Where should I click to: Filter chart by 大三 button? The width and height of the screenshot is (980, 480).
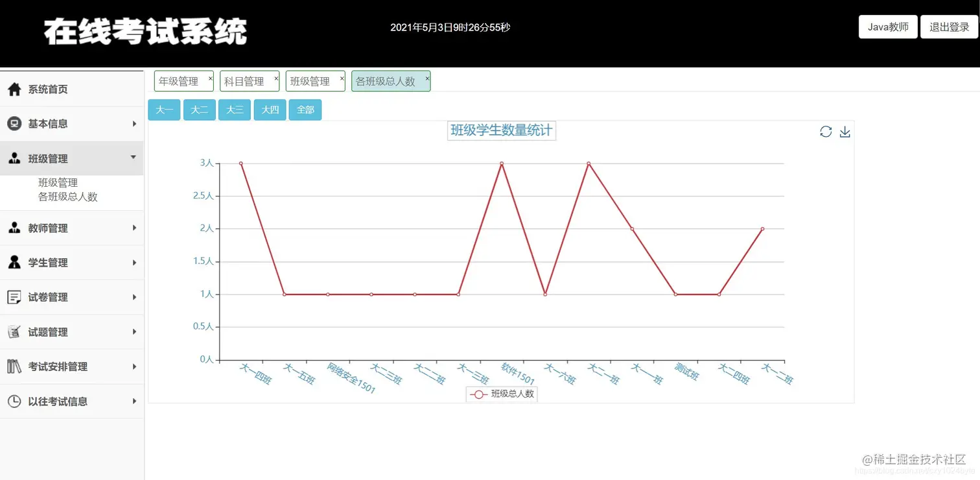click(235, 110)
